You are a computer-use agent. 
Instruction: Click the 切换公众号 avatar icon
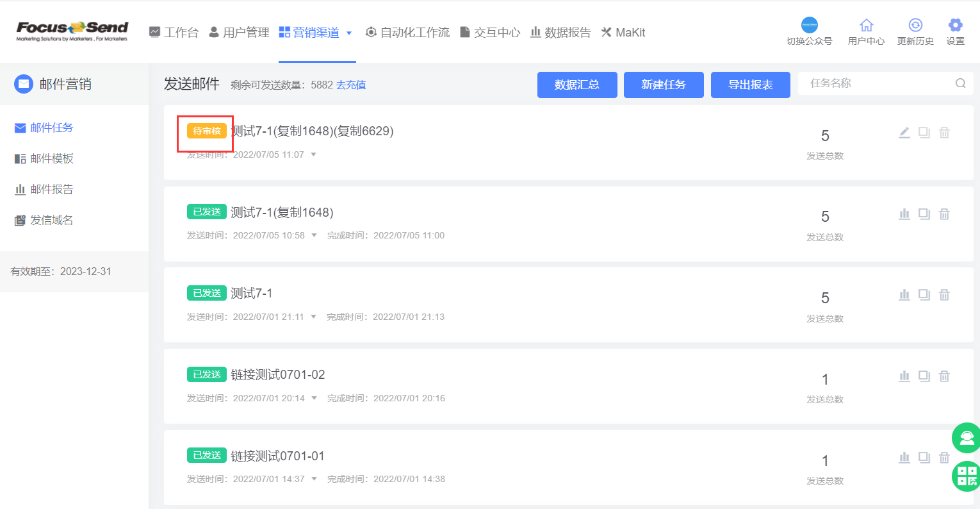pos(810,25)
